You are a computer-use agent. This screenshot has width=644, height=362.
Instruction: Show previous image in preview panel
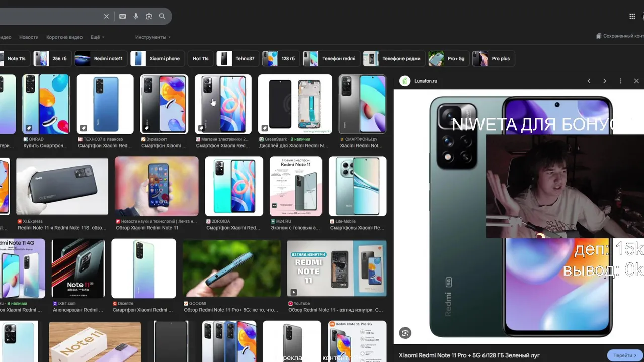point(589,81)
